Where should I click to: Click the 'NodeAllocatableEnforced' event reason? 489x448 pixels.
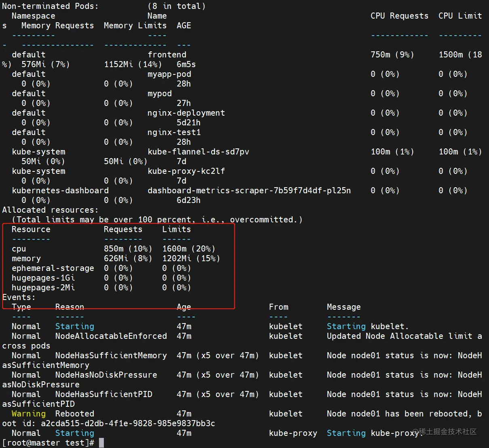(x=111, y=336)
